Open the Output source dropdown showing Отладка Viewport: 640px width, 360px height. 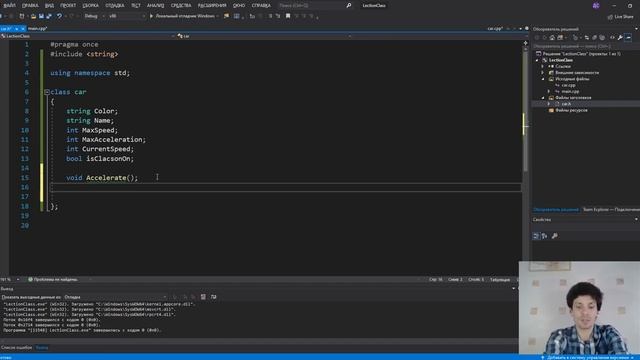pyautogui.click(x=115, y=297)
